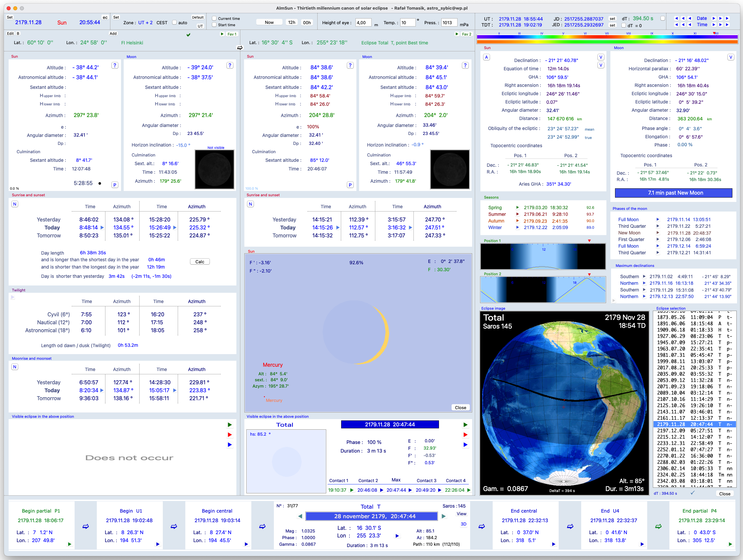Enable the Start time checkbox
This screenshot has height=560, width=743.
[x=214, y=25]
